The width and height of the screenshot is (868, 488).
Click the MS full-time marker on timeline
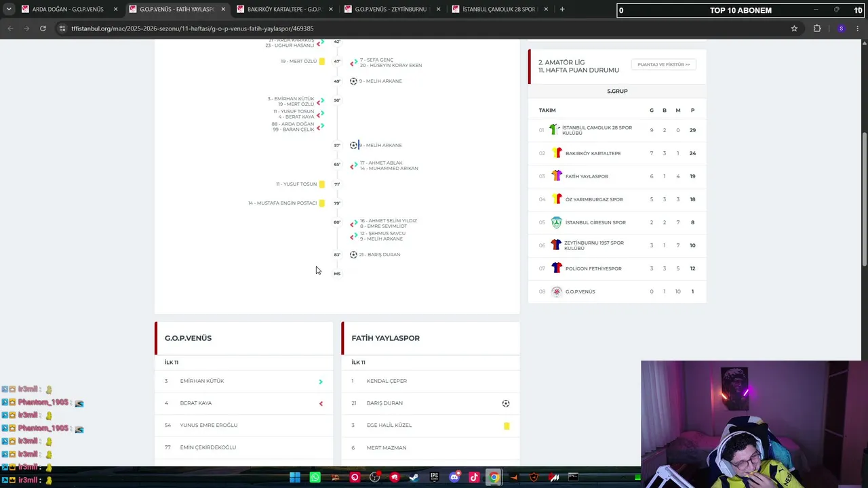[x=337, y=274]
